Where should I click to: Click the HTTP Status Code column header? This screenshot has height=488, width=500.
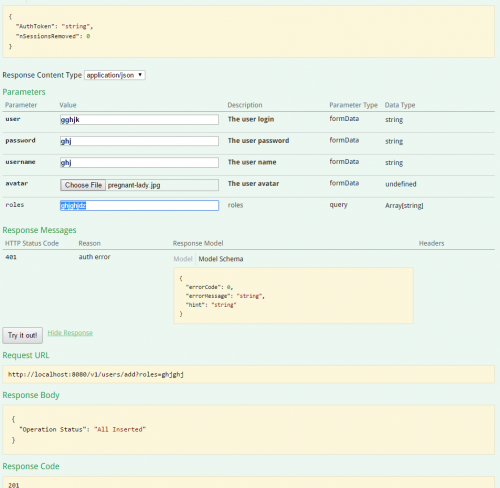(32, 243)
